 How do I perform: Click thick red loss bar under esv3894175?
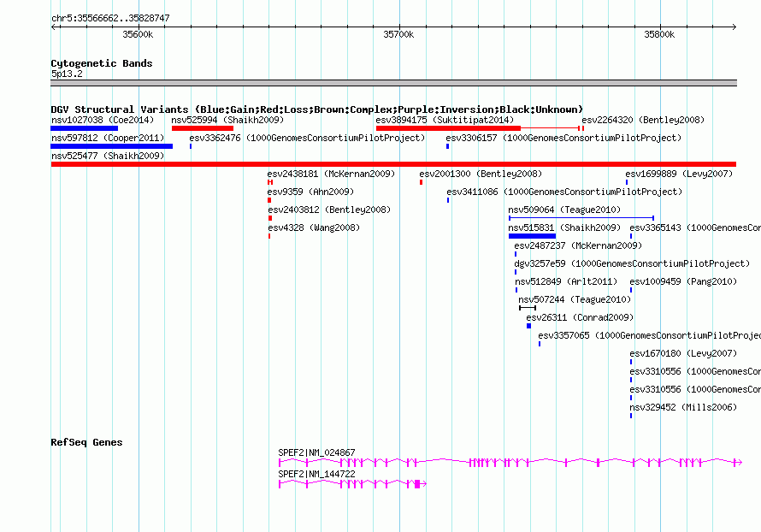(448, 128)
